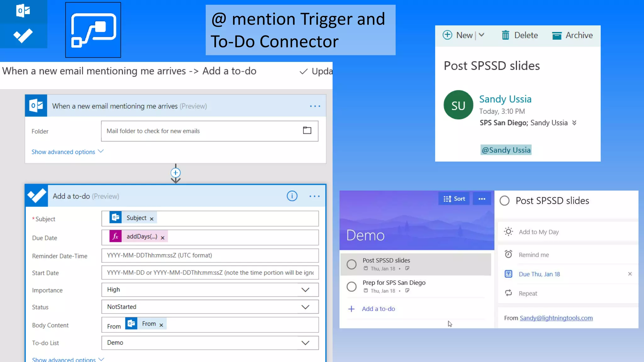This screenshot has height=362, width=644.
Task: Open the Add a to-do info icon
Action: pyautogui.click(x=292, y=196)
